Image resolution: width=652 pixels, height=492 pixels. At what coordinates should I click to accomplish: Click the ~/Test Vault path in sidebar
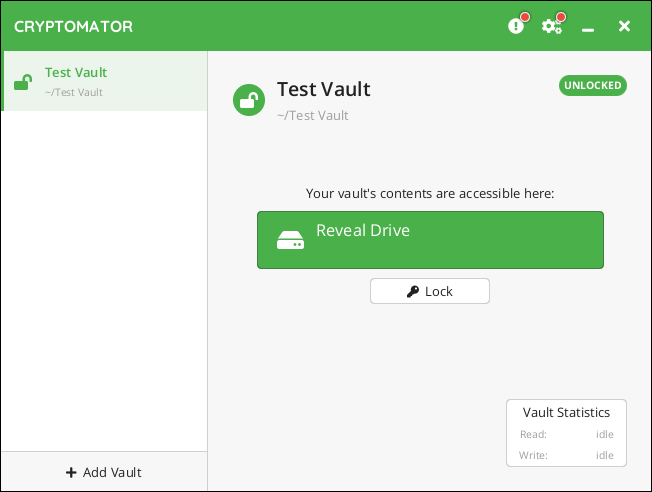(74, 92)
